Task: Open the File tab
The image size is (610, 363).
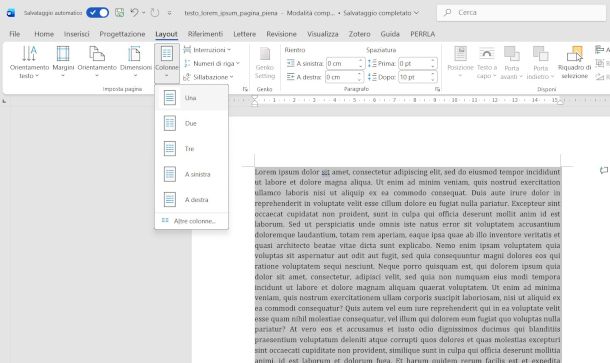Action: [15, 34]
